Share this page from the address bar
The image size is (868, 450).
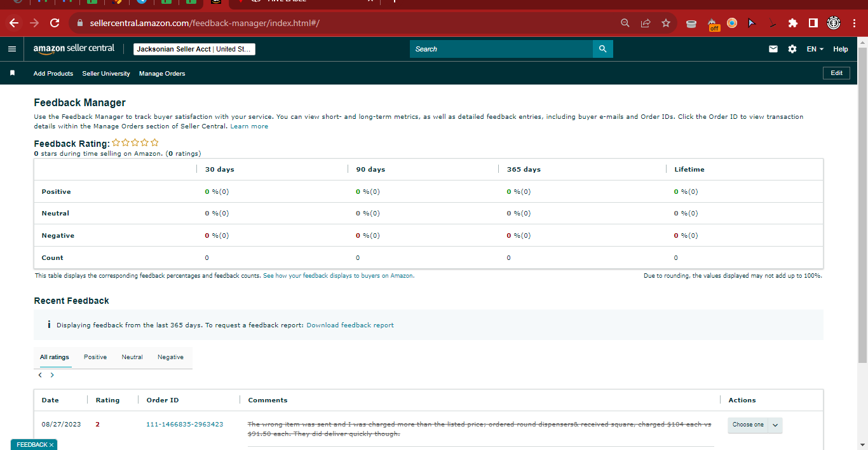pyautogui.click(x=646, y=23)
